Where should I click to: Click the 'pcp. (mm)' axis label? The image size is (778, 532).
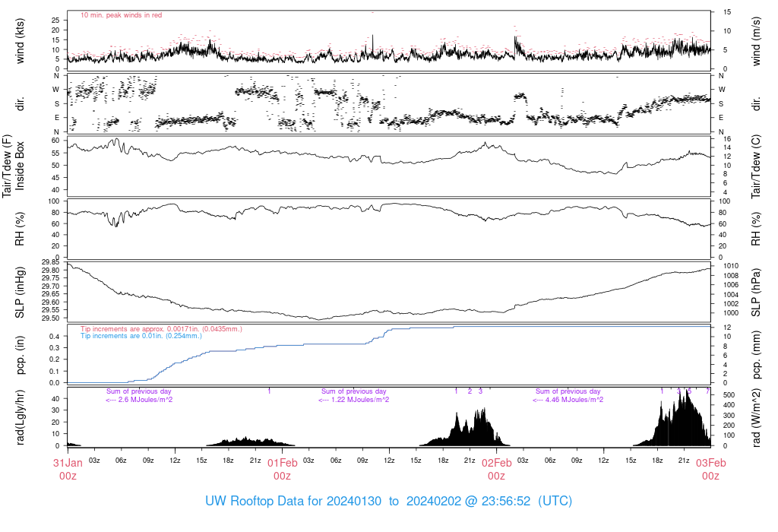tap(756, 356)
